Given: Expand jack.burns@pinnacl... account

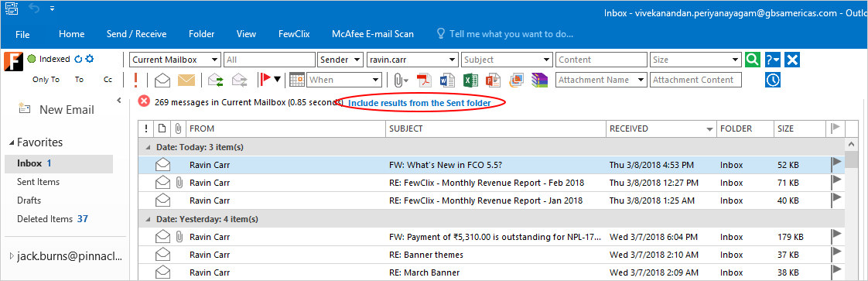Looking at the screenshot, I should [x=12, y=256].
